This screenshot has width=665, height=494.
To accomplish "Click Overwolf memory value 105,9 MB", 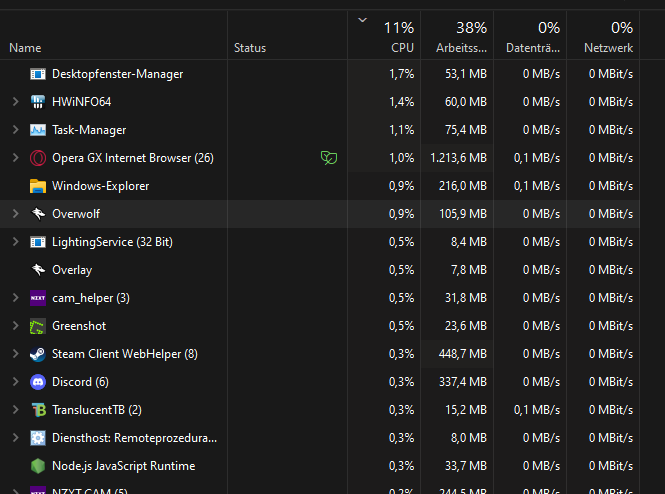I will coord(462,214).
